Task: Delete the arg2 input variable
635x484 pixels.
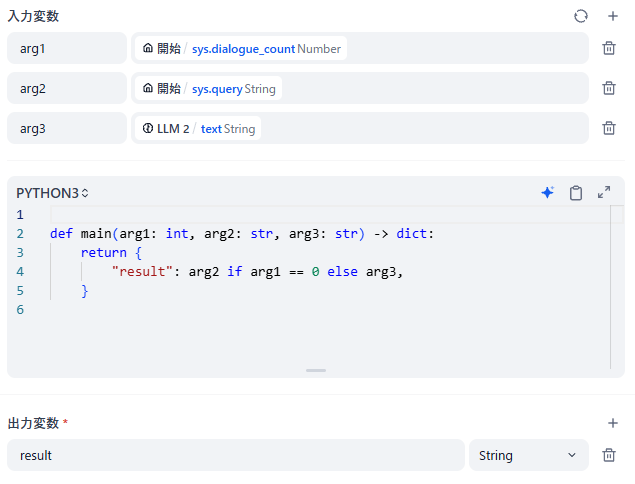Action: tap(609, 88)
